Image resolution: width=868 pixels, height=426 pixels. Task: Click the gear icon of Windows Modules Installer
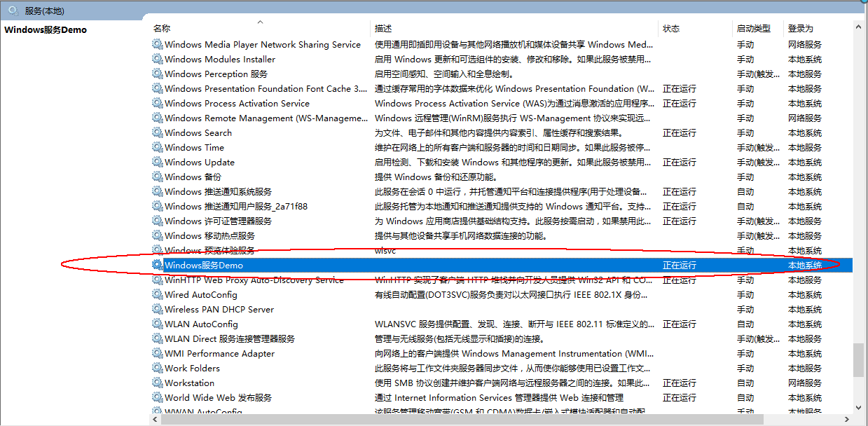click(x=158, y=59)
